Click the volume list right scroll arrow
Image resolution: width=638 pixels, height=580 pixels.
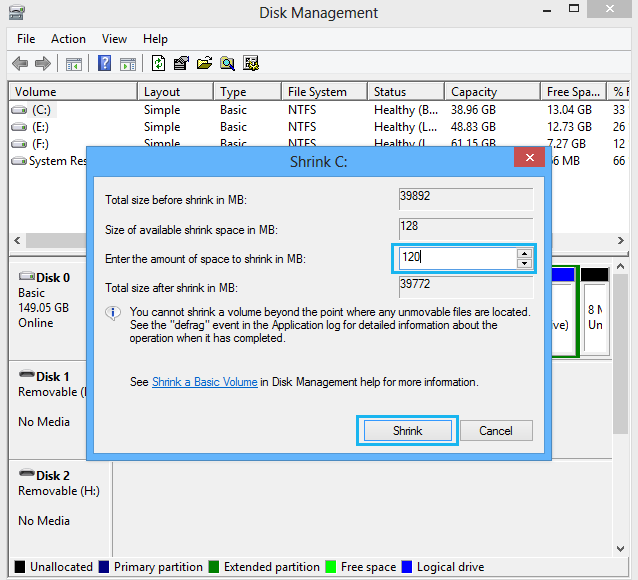[x=621, y=240]
